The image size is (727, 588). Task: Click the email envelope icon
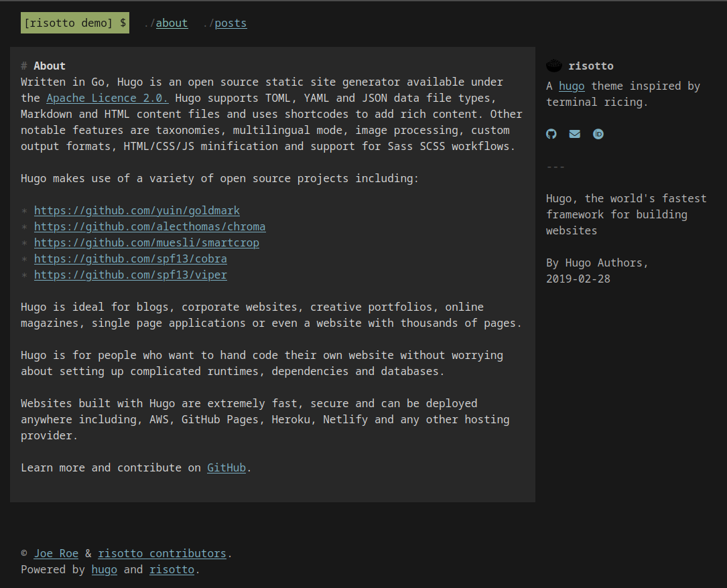tap(575, 134)
